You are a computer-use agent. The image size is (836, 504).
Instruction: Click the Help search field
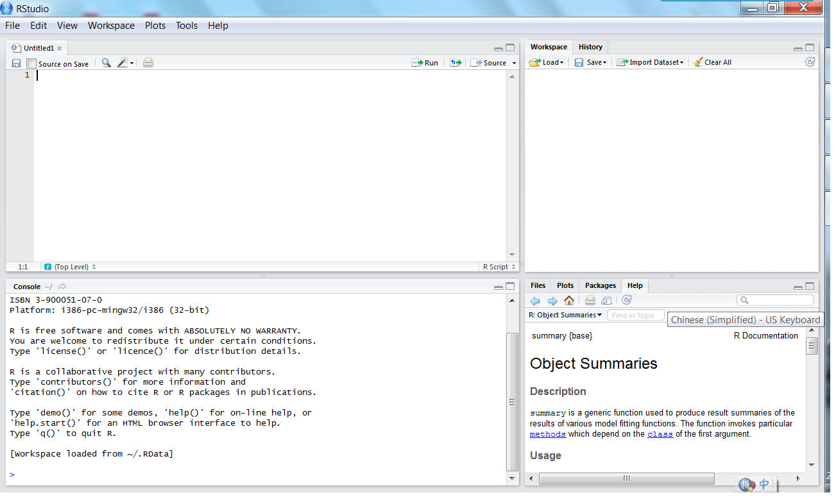click(775, 300)
